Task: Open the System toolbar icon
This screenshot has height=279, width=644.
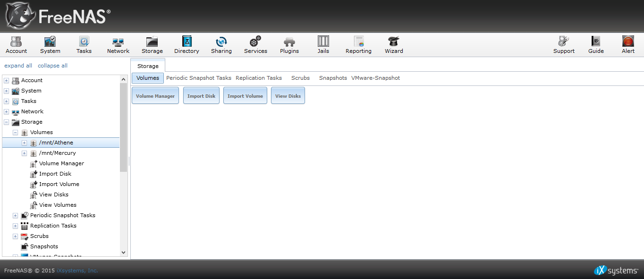Action: point(50,44)
